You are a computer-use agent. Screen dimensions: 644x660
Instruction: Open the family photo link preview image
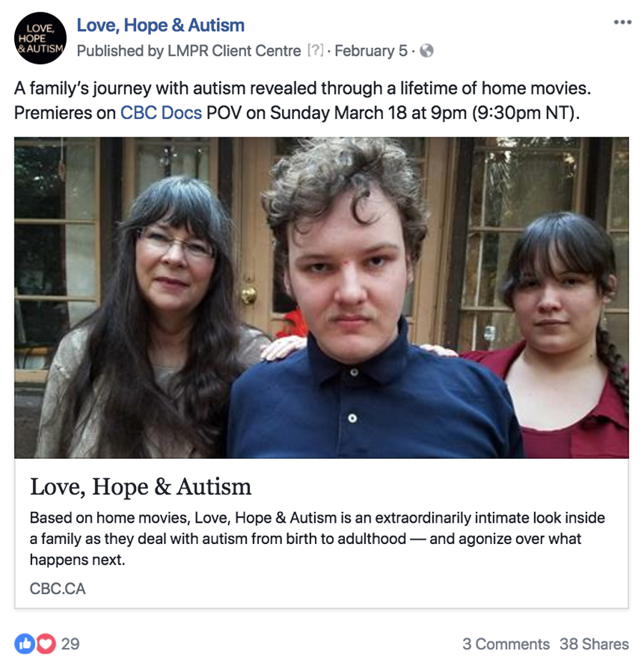[x=321, y=298]
